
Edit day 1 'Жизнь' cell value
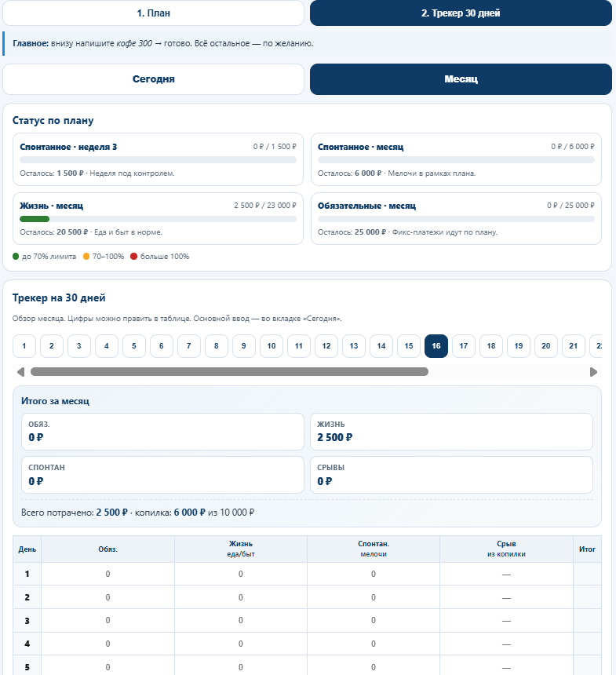click(x=241, y=574)
